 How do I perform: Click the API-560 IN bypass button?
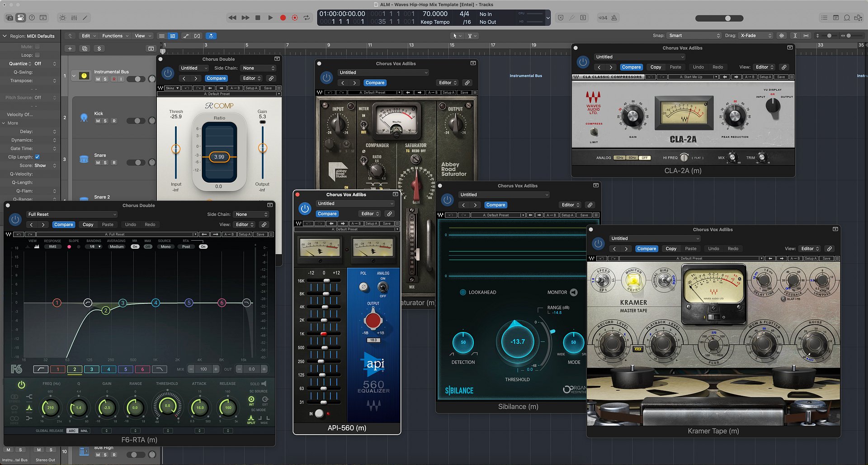[319, 413]
